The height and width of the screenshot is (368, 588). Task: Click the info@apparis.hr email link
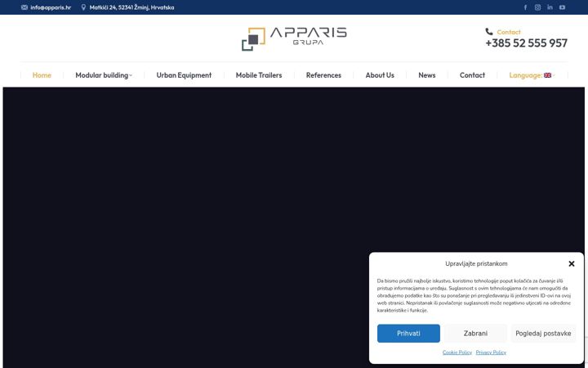pyautogui.click(x=51, y=7)
